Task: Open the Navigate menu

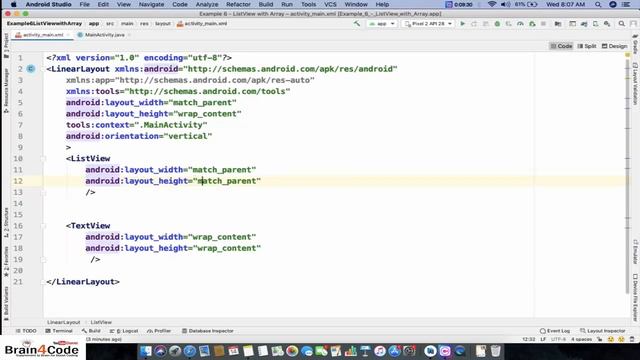Action: (x=151, y=4)
